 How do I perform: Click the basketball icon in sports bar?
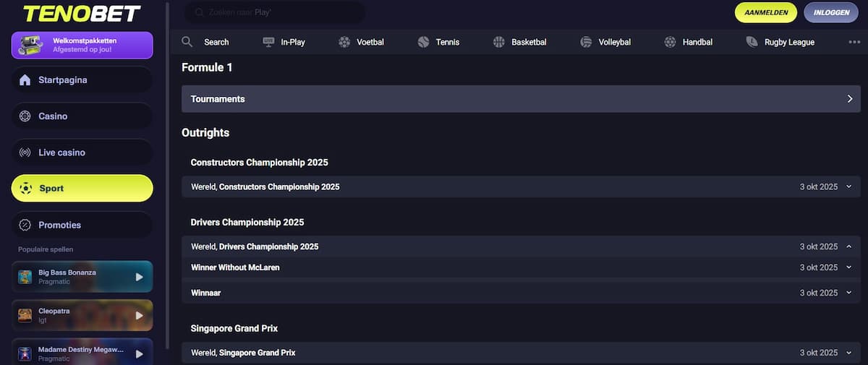click(x=499, y=42)
